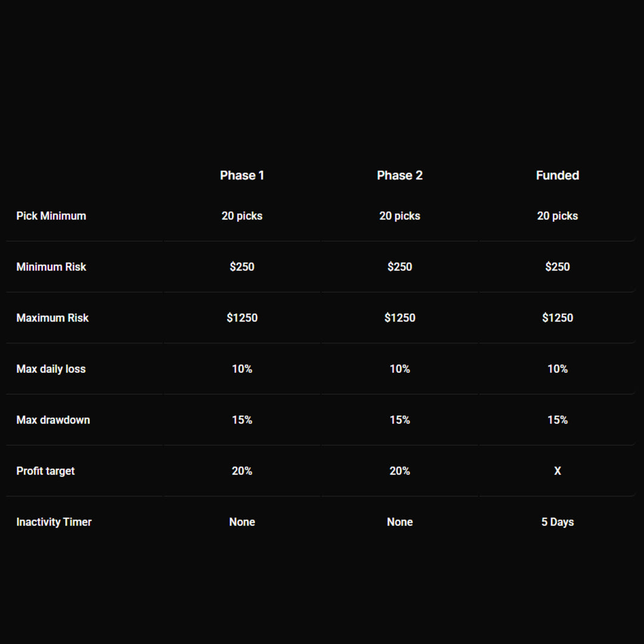Select the Profit target row label
The image size is (644, 644).
pos(45,471)
